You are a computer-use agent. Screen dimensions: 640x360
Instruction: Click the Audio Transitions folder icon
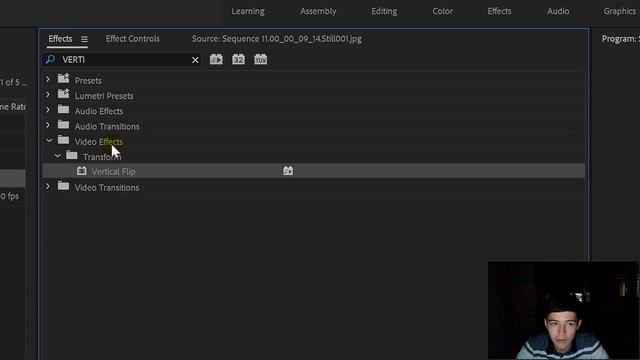click(63, 124)
